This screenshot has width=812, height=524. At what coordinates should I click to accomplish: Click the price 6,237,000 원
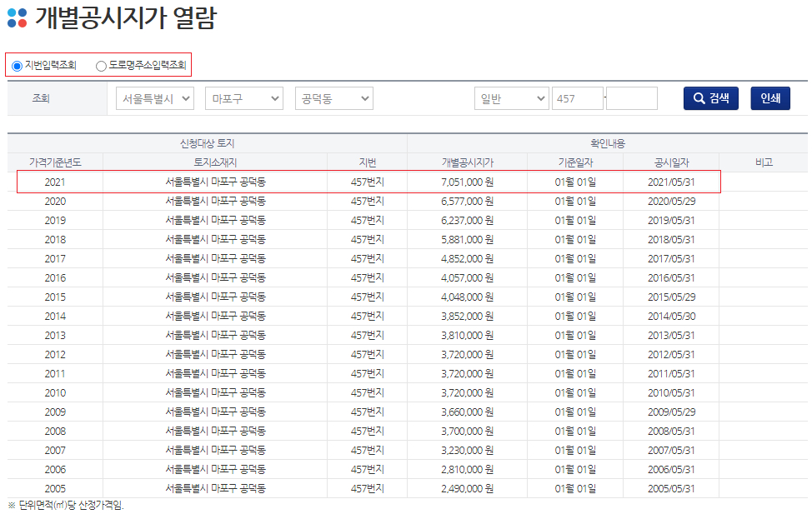(x=467, y=221)
